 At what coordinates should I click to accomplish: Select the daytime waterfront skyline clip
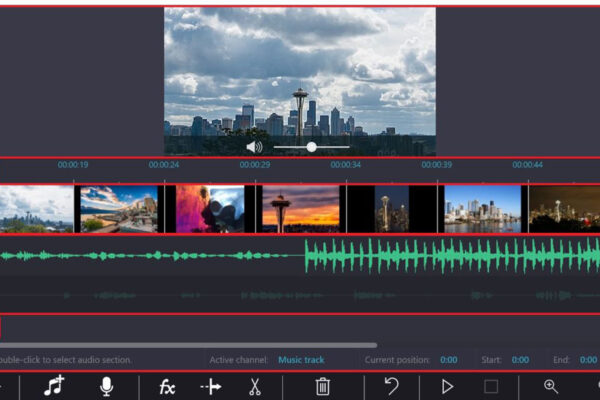483,209
